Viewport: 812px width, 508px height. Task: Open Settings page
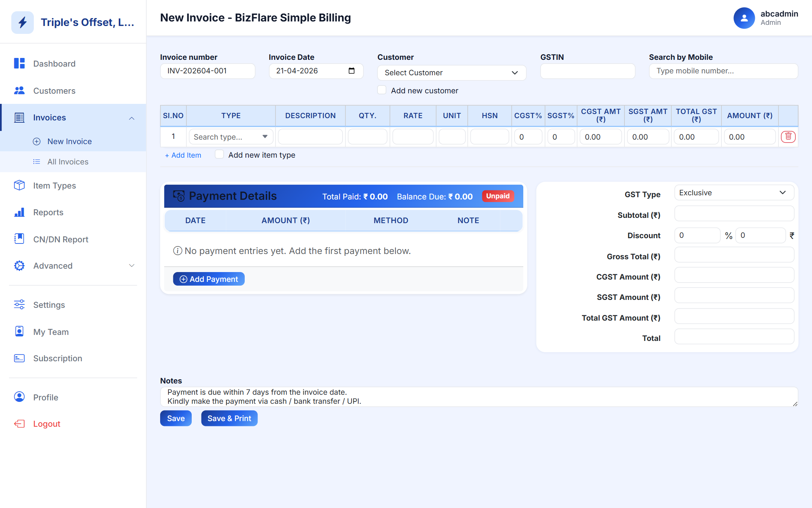73,305
